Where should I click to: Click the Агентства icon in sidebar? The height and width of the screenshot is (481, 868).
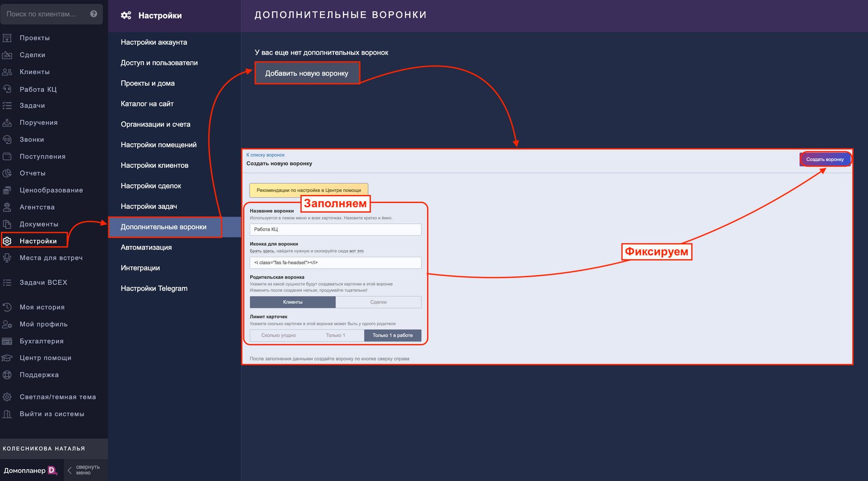tap(7, 207)
